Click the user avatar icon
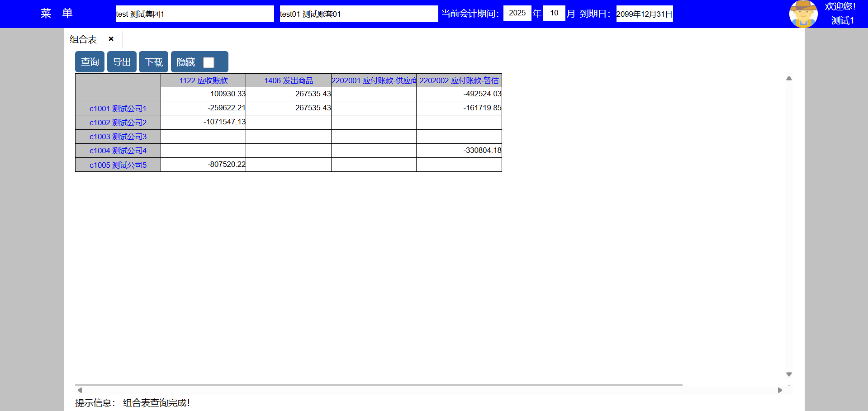The height and width of the screenshot is (411, 868). (803, 14)
